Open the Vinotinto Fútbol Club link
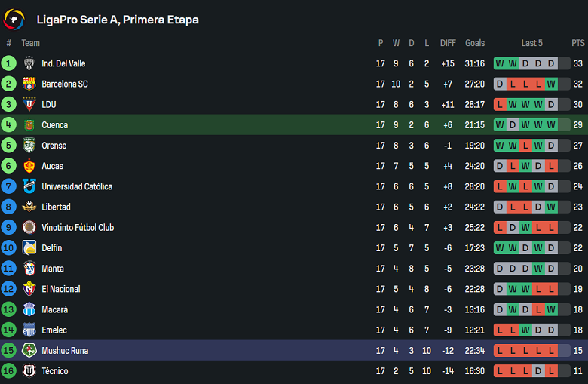This screenshot has height=384, width=588. click(78, 227)
